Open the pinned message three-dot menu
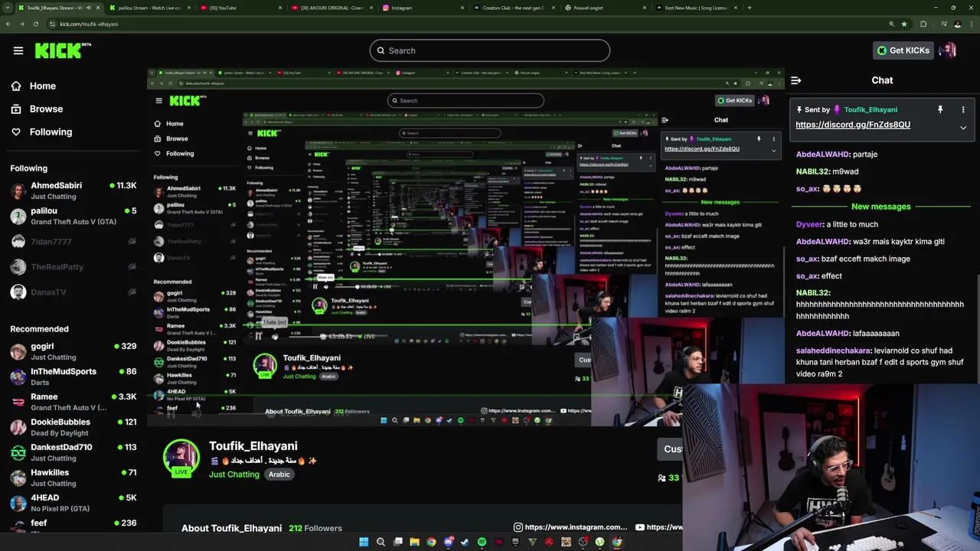This screenshot has width=980, height=551. click(963, 109)
